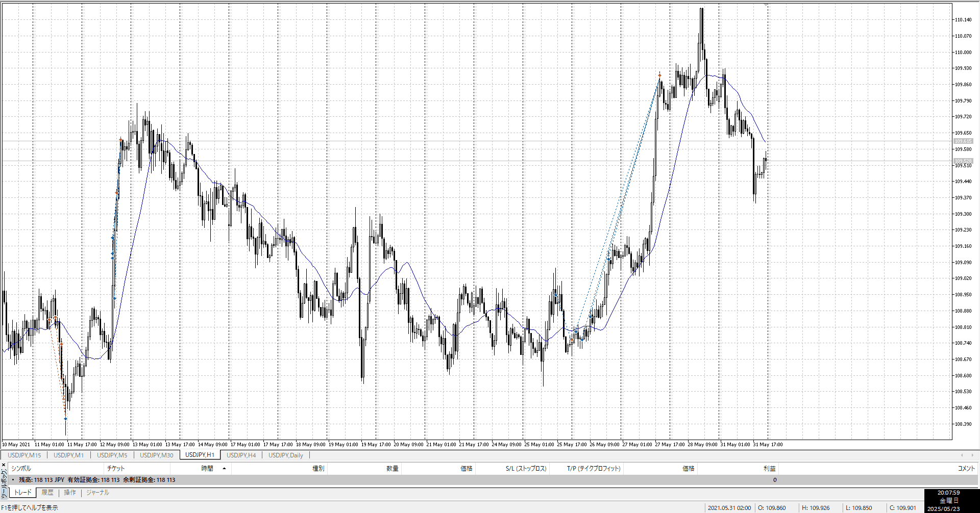Image resolution: width=980 pixels, height=513 pixels.
Task: Open the USDJPY,M1 chart tab
Action: coord(68,455)
